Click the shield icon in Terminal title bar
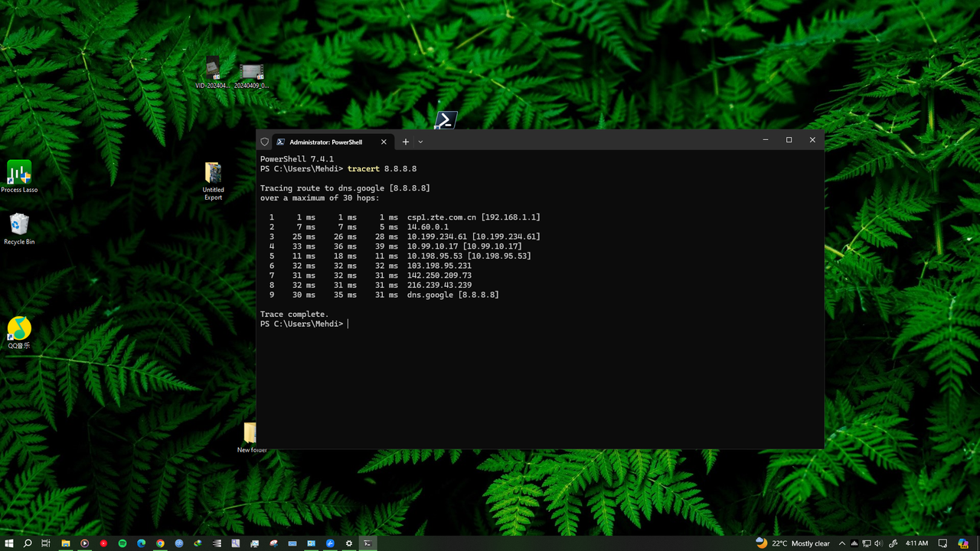Screen dimensions: 980x551 coord(265,142)
